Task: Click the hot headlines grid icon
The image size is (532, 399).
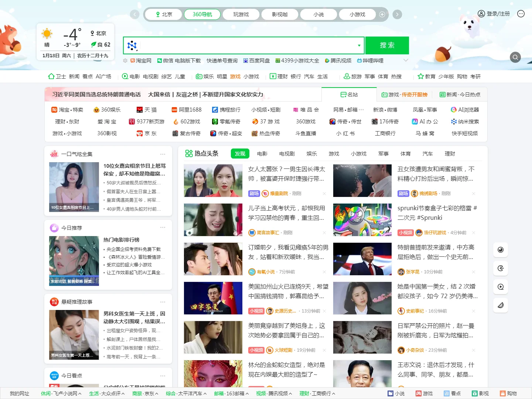Action: (189, 153)
